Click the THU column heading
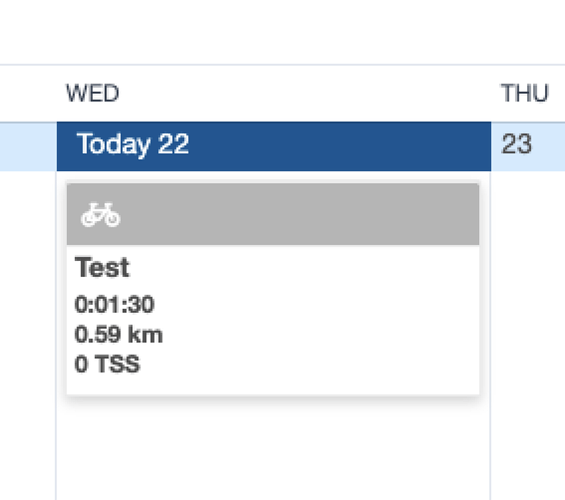Screen dimensions: 565x500 [525, 93]
